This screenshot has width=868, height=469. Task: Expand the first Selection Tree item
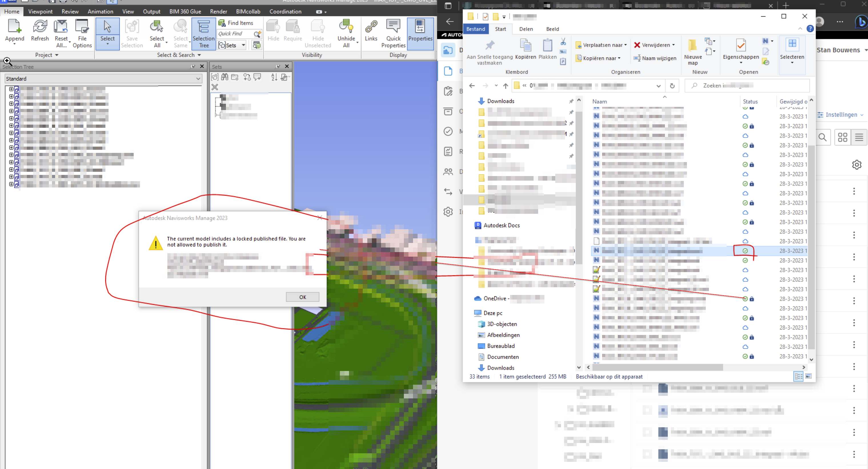(x=11, y=89)
